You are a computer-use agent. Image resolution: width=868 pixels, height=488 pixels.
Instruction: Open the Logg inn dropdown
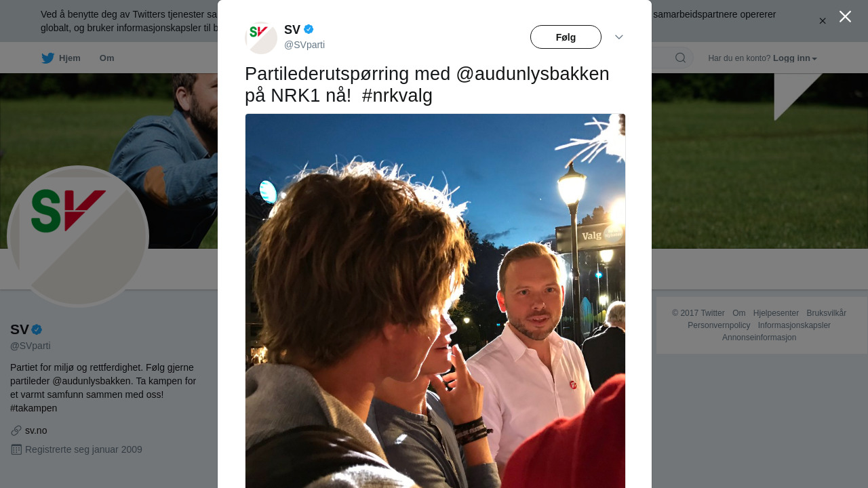(795, 58)
